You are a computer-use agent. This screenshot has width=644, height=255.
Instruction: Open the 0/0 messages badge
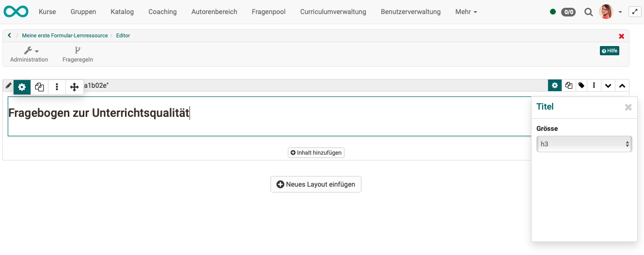point(568,12)
